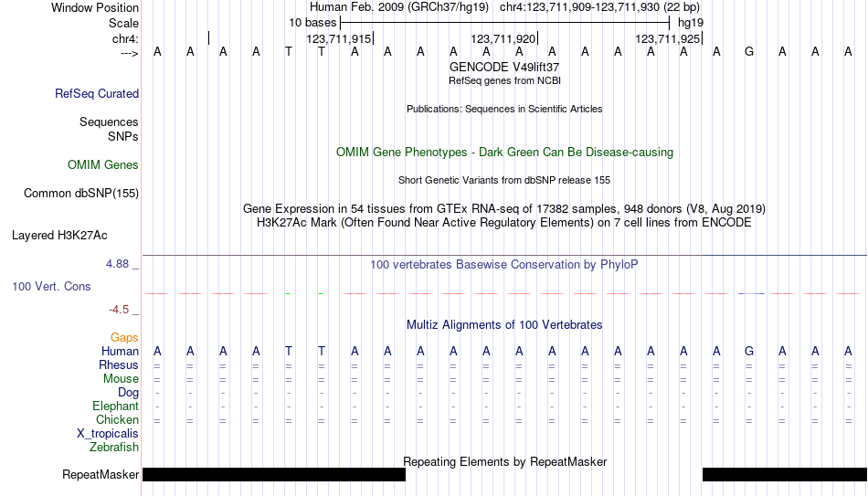Click the GTEx Gene Expression track title
This screenshot has width=868, height=496.
tap(504, 208)
